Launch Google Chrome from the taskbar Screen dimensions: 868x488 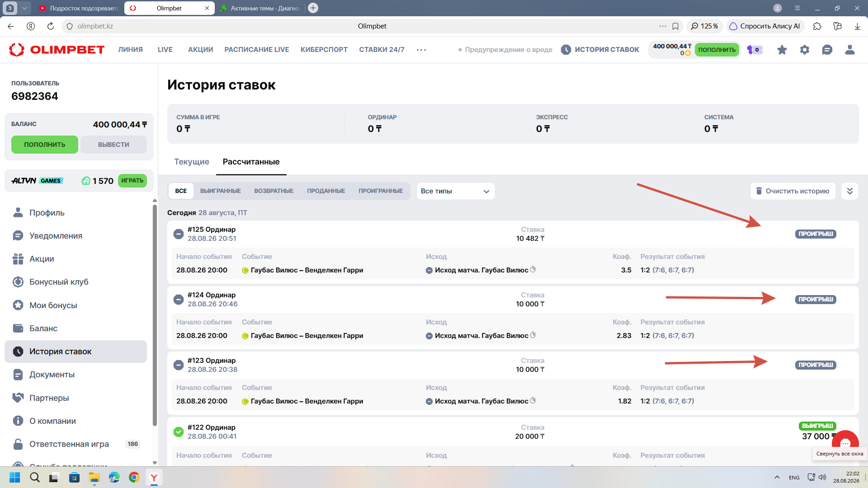point(134,478)
